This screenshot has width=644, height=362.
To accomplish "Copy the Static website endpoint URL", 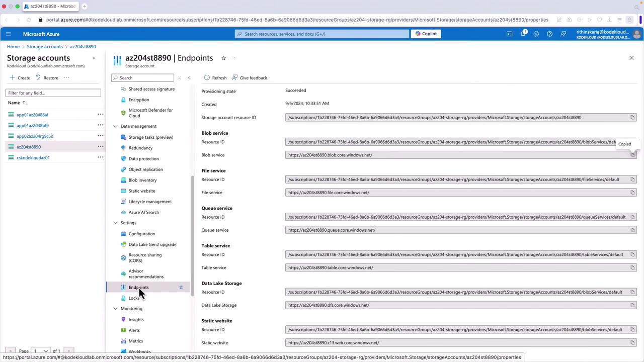I will point(632,343).
